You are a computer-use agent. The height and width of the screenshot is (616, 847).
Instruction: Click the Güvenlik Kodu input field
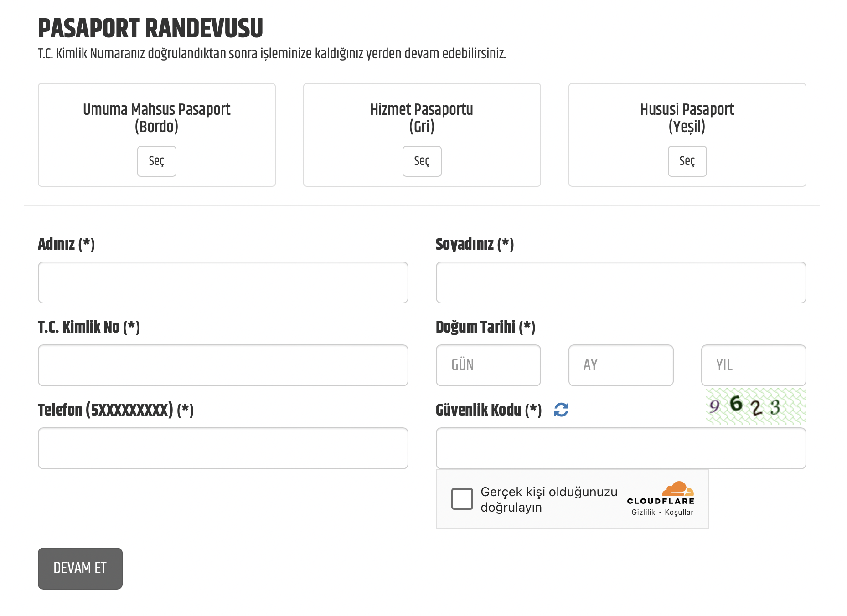tap(620, 448)
